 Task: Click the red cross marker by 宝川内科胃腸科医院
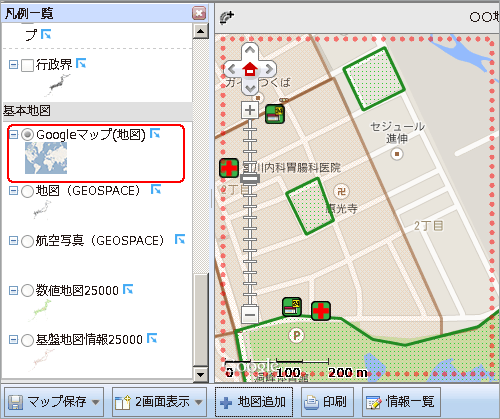[229, 168]
